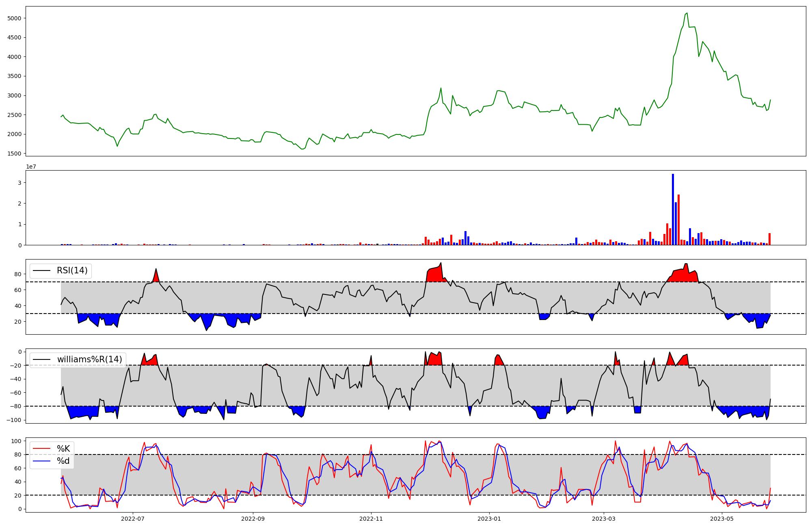Click the 5000 price axis tick label

point(14,18)
